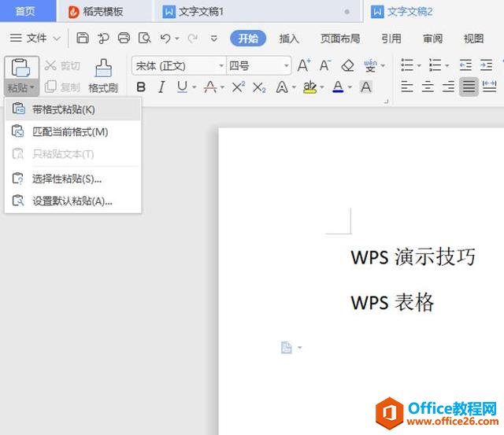504x435 pixels.
Task: Click the decrease indent icon
Action: coord(465,65)
